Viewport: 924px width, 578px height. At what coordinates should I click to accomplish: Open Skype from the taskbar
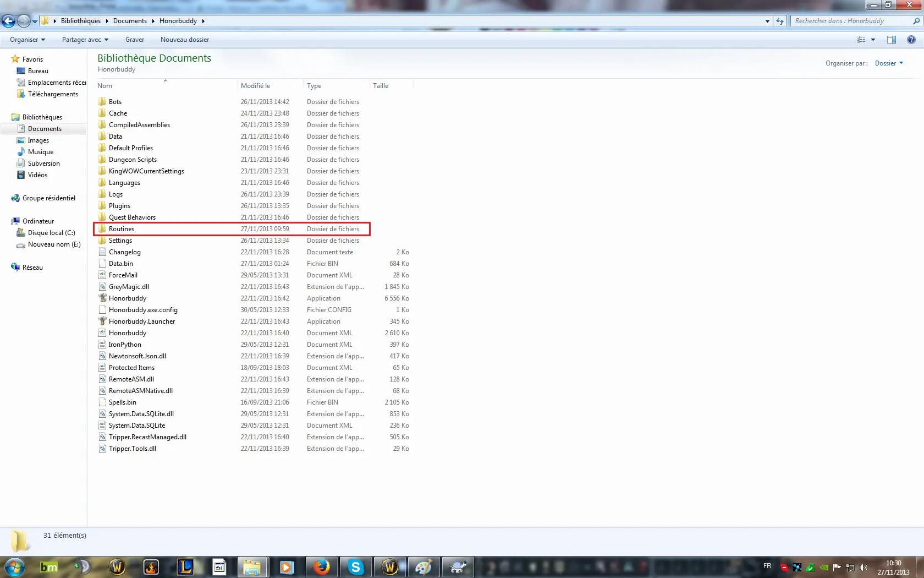(x=355, y=567)
